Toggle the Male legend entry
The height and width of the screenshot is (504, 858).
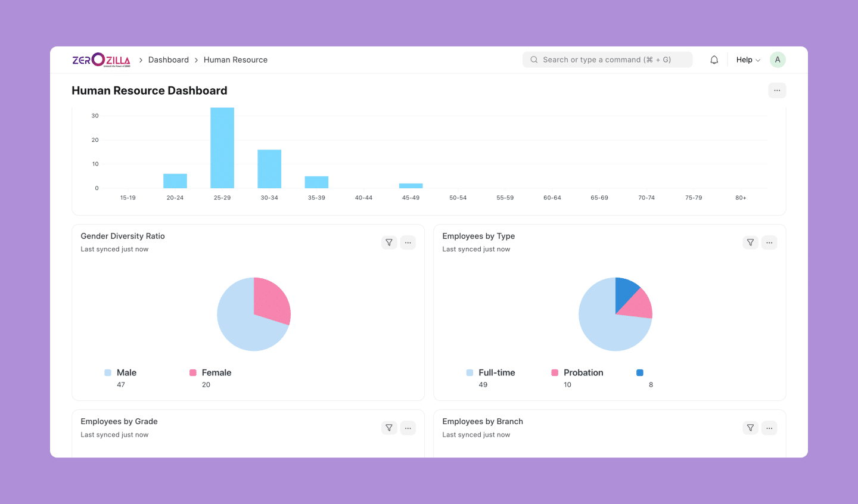126,372
